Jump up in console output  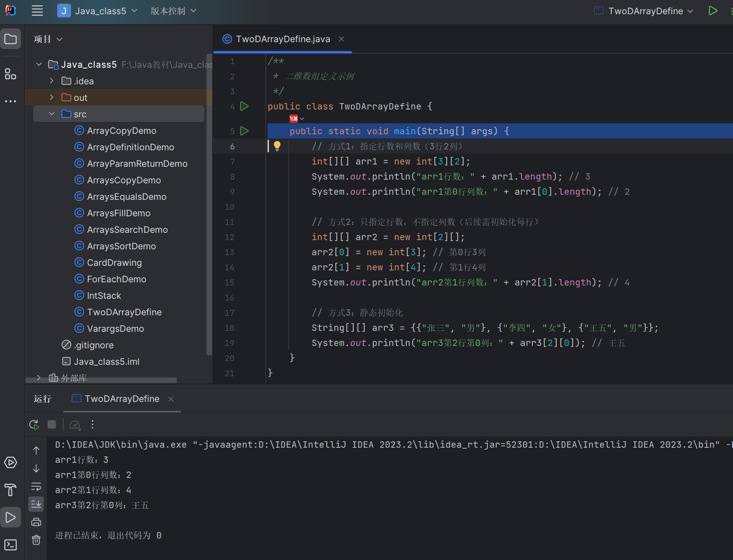pos(36,450)
